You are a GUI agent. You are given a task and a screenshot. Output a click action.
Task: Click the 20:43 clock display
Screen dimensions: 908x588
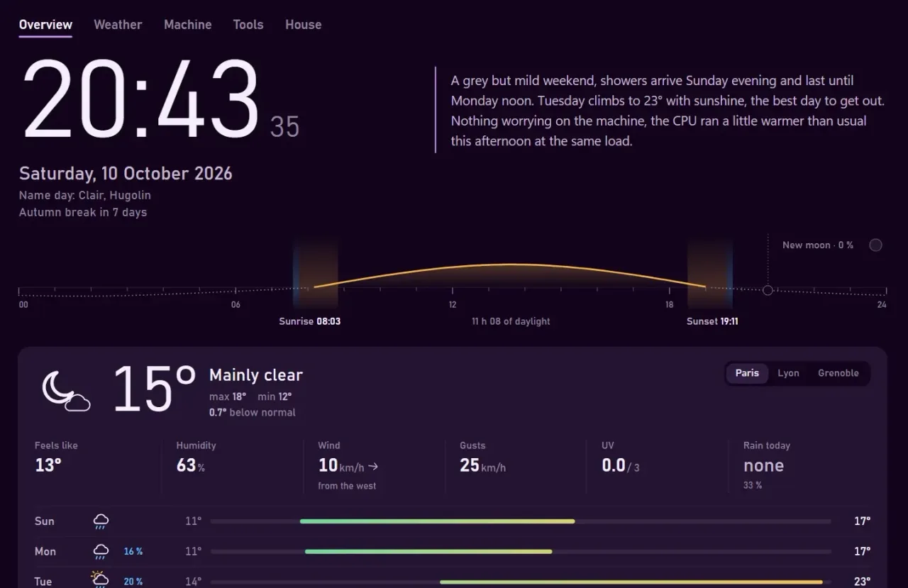(142, 99)
